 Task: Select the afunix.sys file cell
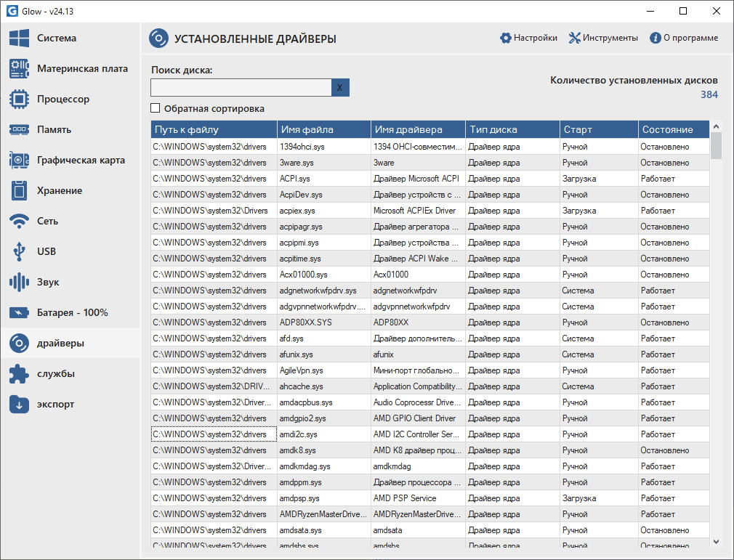tap(324, 354)
